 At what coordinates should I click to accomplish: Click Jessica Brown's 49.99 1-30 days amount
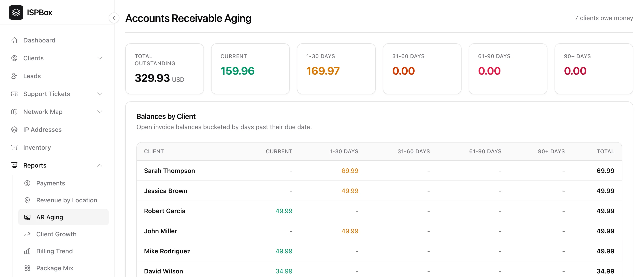pos(350,191)
